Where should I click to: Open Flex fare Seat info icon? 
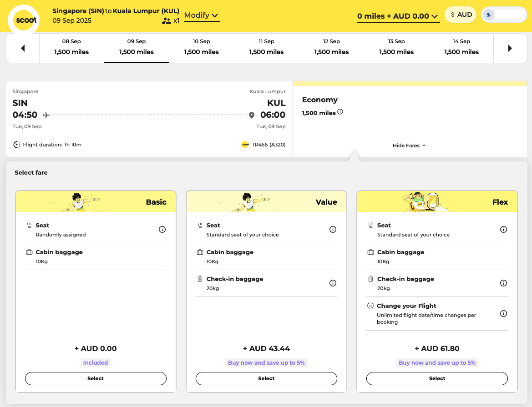tap(503, 230)
